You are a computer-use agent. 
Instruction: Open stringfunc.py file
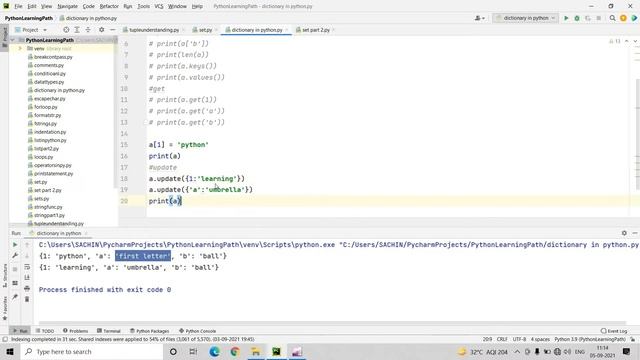pyautogui.click(x=48, y=207)
